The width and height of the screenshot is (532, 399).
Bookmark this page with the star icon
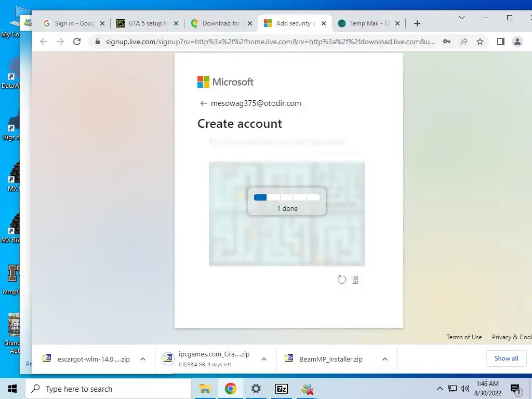click(480, 42)
